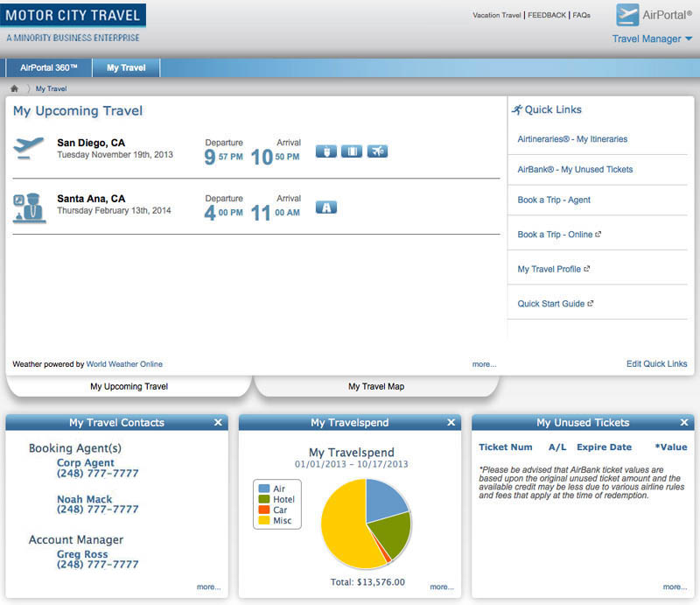Click more... in My Unused Tickets panel
700x605 pixels.
(675, 587)
